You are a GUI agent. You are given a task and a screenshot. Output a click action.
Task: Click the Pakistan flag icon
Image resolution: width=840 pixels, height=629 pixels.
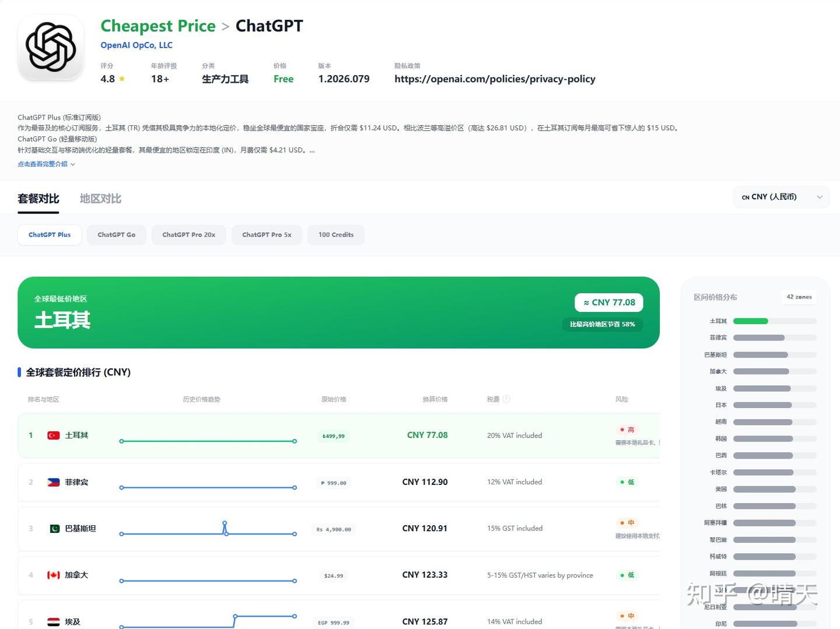[54, 529]
